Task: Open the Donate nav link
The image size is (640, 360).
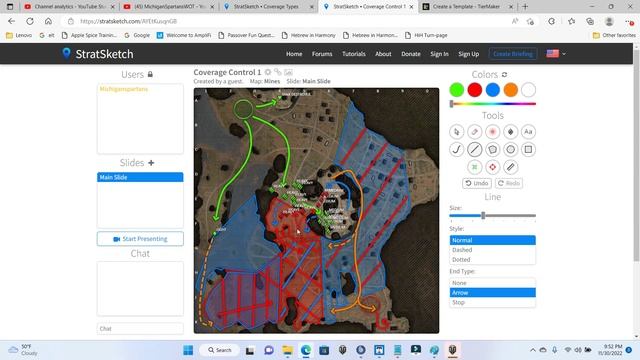Action: pyautogui.click(x=411, y=54)
